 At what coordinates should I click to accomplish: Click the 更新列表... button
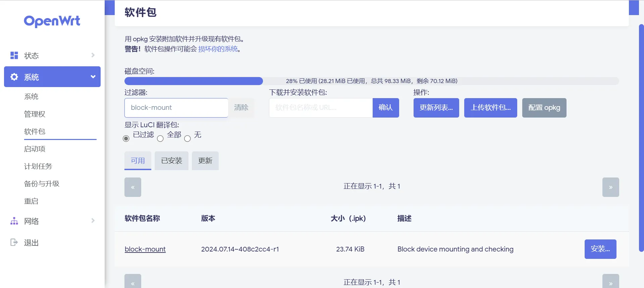(436, 107)
